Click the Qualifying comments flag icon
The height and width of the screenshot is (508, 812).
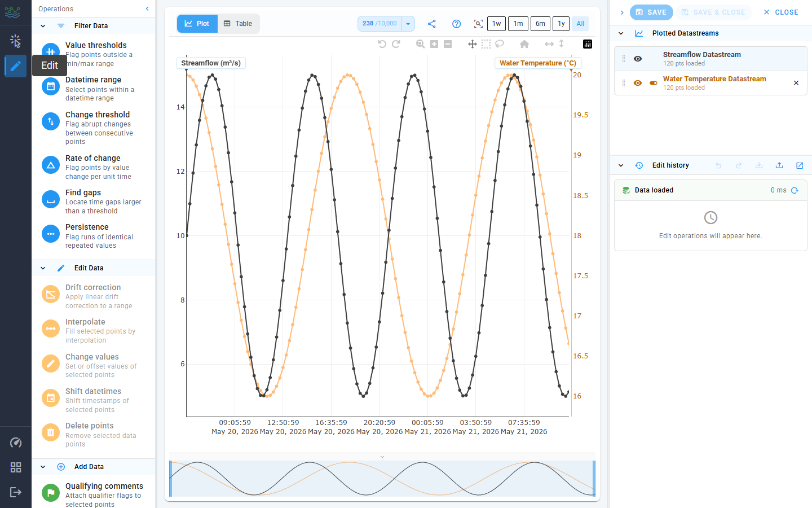click(51, 493)
